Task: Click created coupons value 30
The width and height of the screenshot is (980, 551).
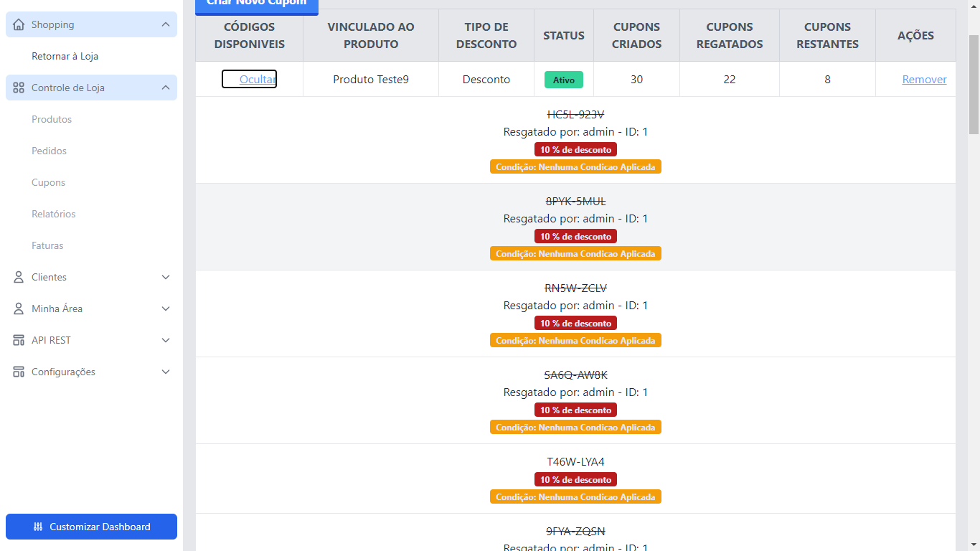Action: tap(636, 79)
